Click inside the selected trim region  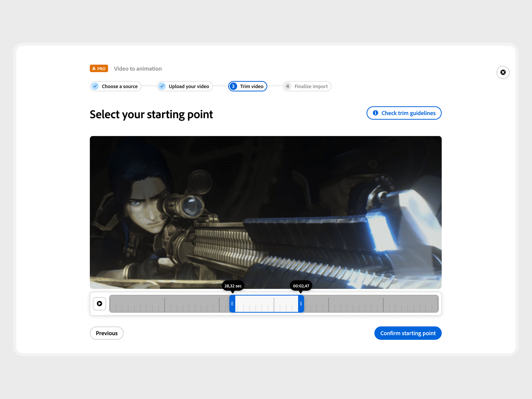(266, 304)
